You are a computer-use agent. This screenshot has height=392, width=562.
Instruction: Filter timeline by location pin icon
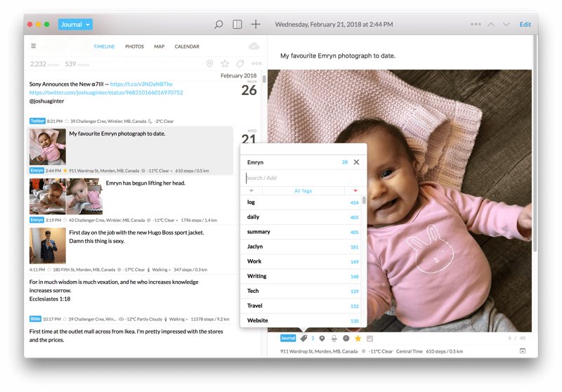[209, 64]
